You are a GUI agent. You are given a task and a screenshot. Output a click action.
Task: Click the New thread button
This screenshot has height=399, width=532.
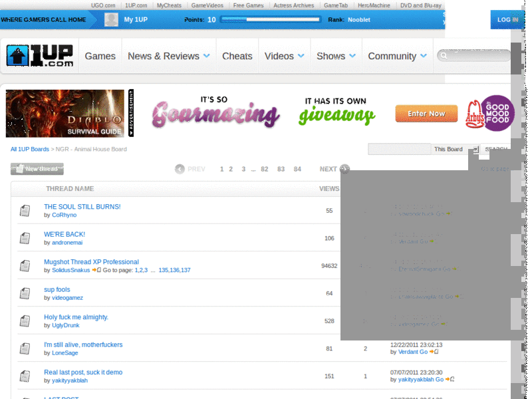[x=37, y=169]
